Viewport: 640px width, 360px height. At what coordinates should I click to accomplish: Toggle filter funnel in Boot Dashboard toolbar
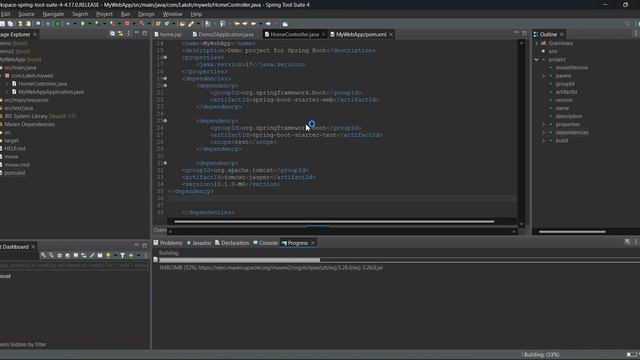tap(122, 255)
